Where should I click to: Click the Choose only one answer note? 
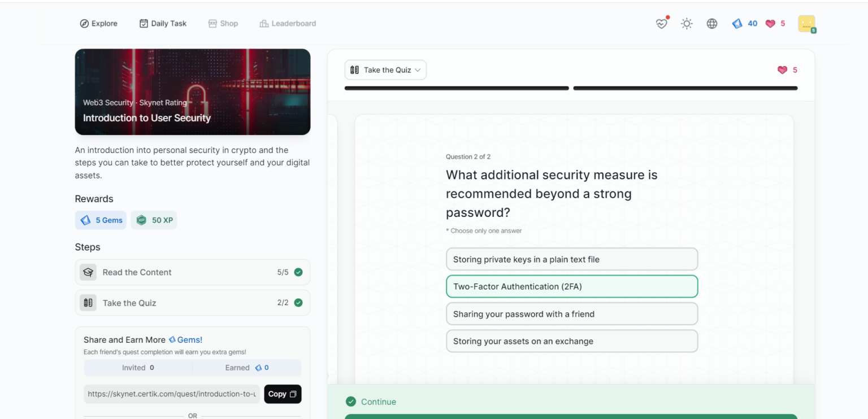click(484, 231)
